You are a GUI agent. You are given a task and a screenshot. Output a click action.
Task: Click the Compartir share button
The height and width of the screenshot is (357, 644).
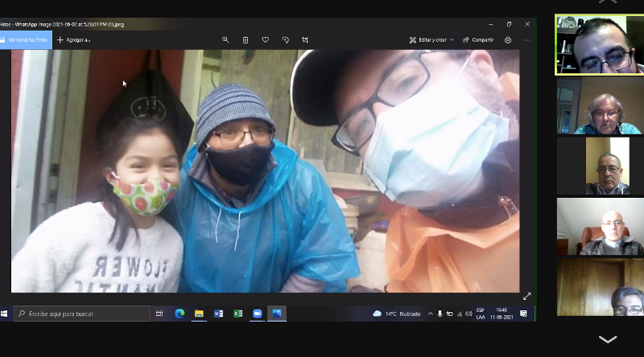click(478, 39)
